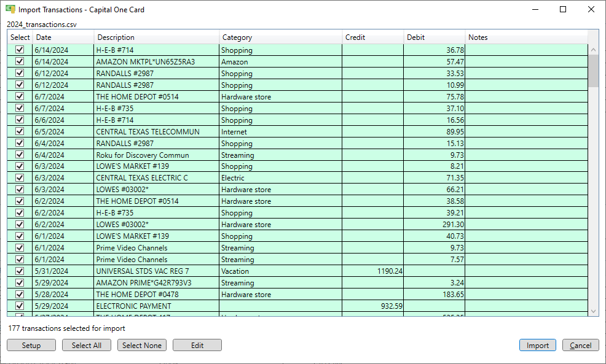This screenshot has height=364, width=606.
Task: Close the Import Transactions window
Action: pos(591,9)
